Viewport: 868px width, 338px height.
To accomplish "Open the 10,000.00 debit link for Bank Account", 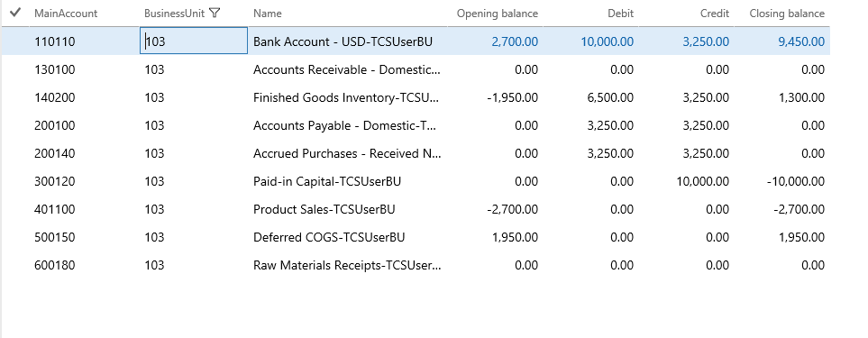I will 608,41.
